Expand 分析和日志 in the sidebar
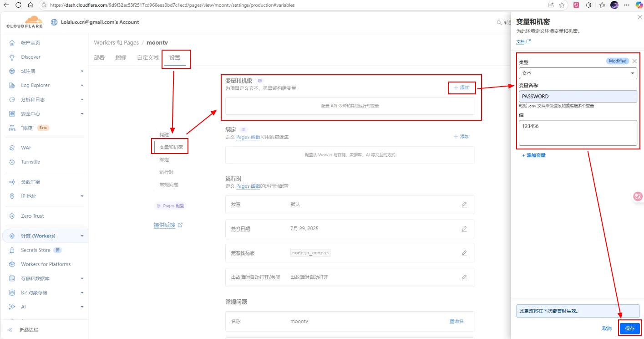 click(82, 99)
